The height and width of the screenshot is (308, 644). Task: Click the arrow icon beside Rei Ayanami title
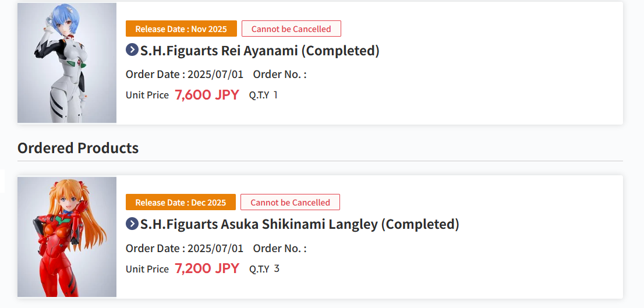[x=132, y=50]
